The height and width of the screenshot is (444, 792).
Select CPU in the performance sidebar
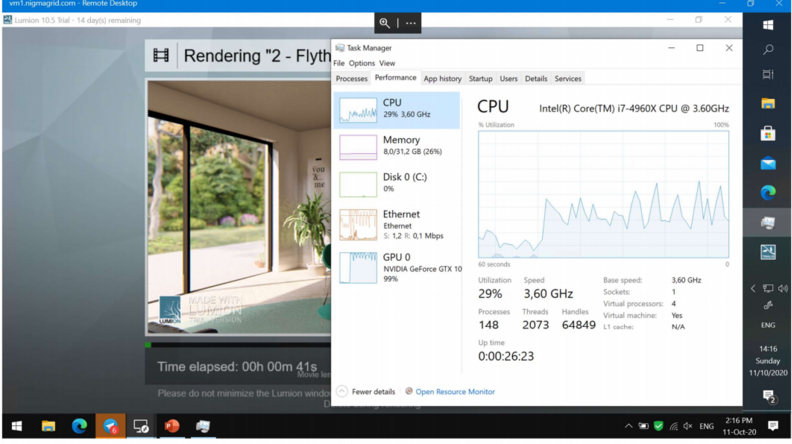click(x=397, y=110)
